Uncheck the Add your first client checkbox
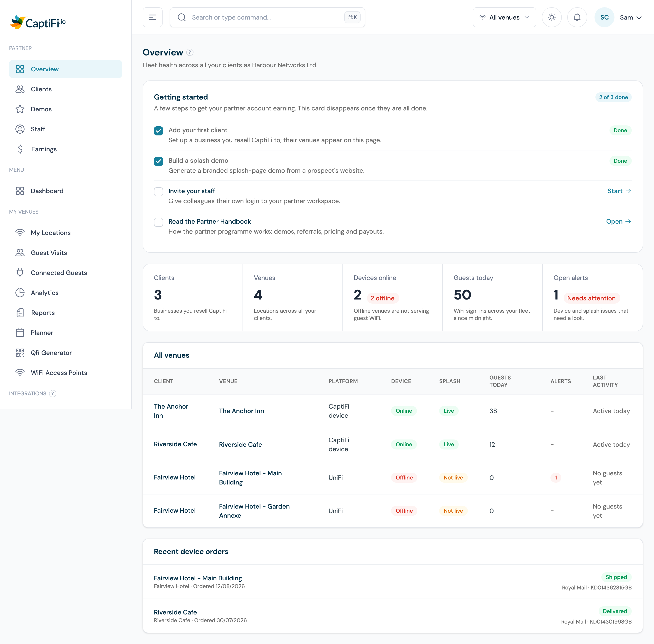The image size is (654, 644). point(159,131)
